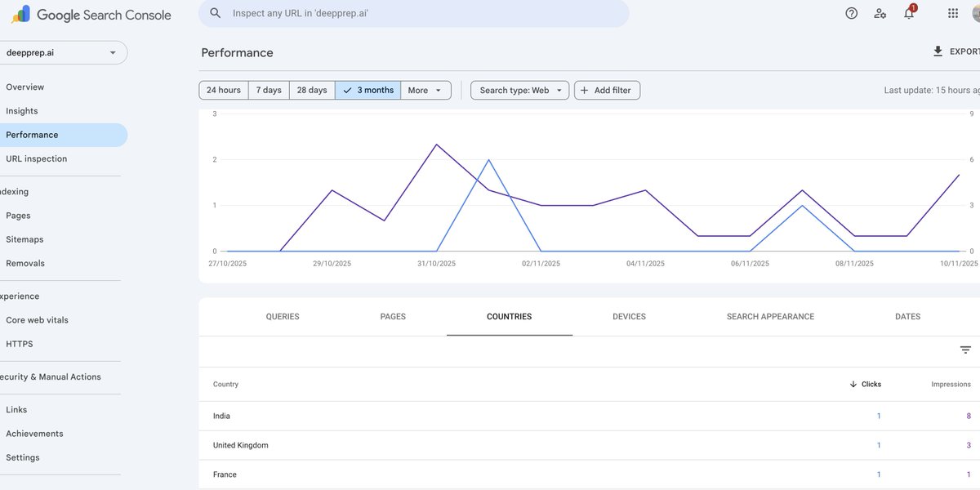Click the Country column header
The height and width of the screenshot is (490, 980).
pyautogui.click(x=225, y=384)
